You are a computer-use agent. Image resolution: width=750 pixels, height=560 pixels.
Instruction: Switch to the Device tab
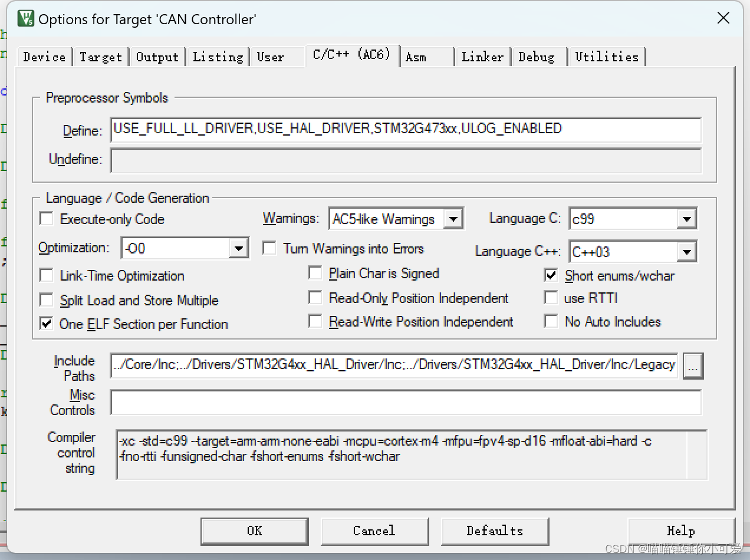[x=44, y=57]
